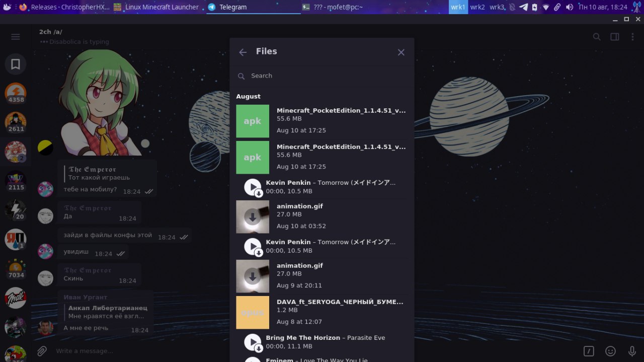Play Bring Me The Horizon Parasite Eve
This screenshot has height=362, width=644.
tap(253, 342)
